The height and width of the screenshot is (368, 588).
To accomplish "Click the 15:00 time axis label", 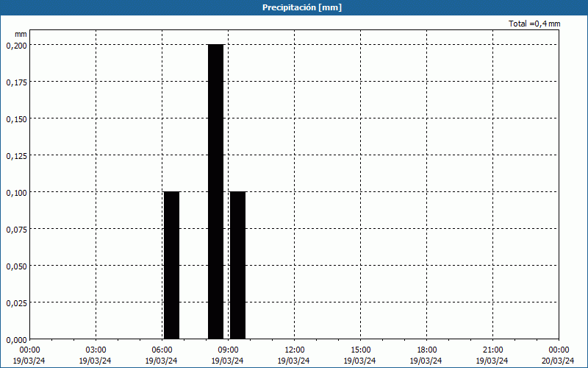I will pyautogui.click(x=360, y=350).
